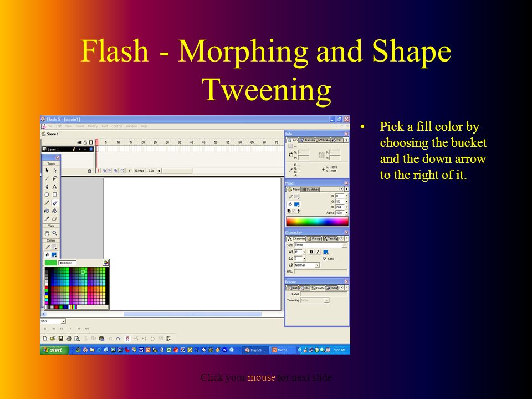
Task: Switch to the Stroke tab in Info panel
Action: [x=323, y=140]
